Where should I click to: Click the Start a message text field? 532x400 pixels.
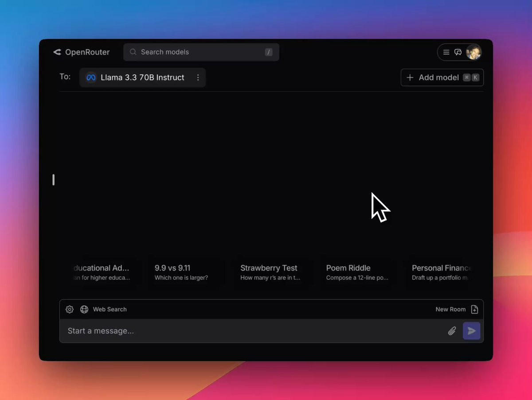click(x=255, y=331)
